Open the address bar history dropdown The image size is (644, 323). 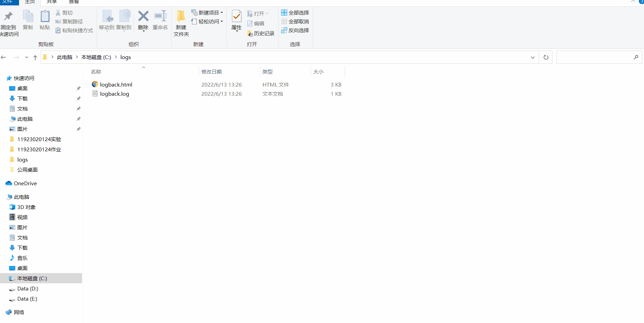(x=532, y=57)
